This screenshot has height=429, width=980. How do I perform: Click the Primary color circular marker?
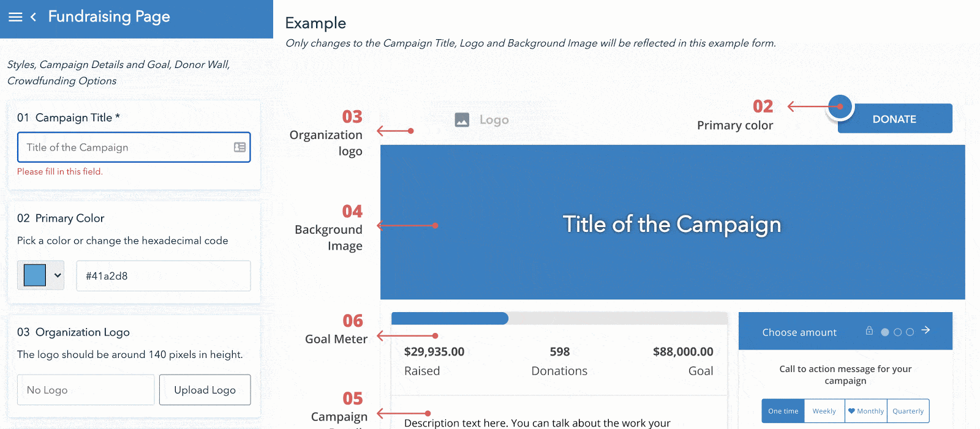(840, 106)
